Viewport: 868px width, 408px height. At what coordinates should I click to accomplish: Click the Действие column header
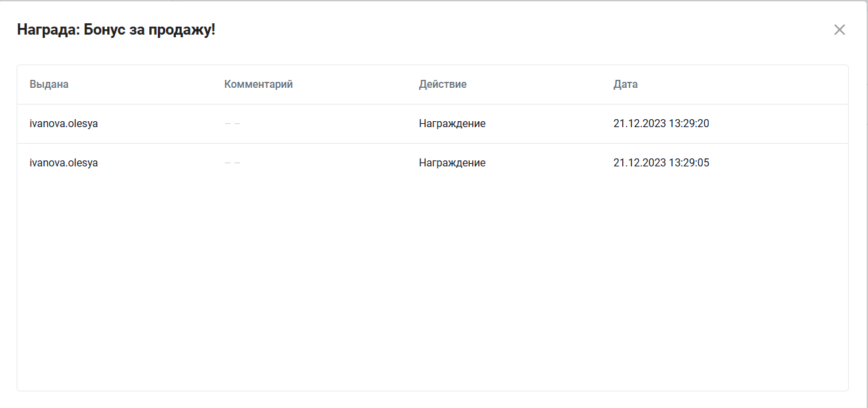(x=442, y=85)
